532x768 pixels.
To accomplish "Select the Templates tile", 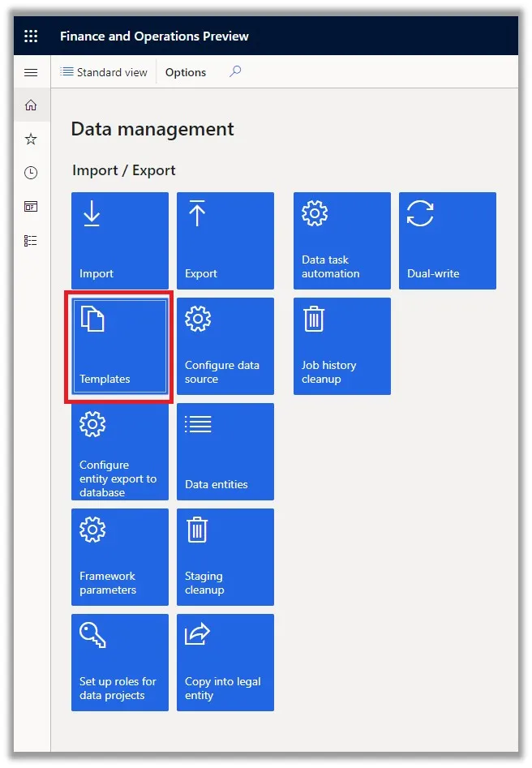I will [x=120, y=346].
